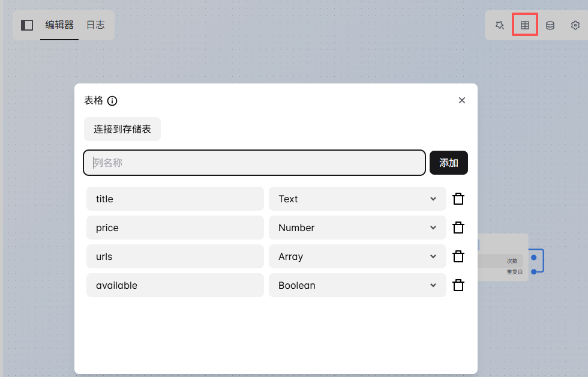588x377 pixels.
Task: Open the Array type dropdown for urls
Action: pyautogui.click(x=357, y=256)
